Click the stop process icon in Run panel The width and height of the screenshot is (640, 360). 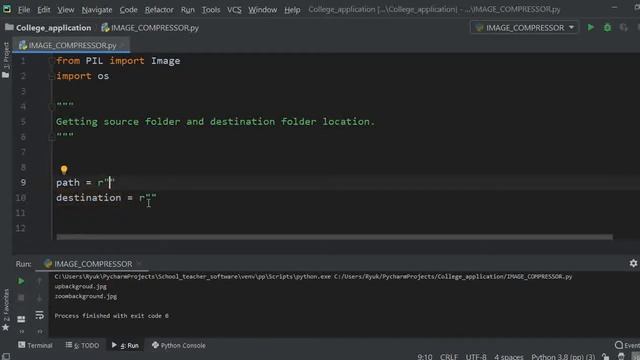pos(21,298)
